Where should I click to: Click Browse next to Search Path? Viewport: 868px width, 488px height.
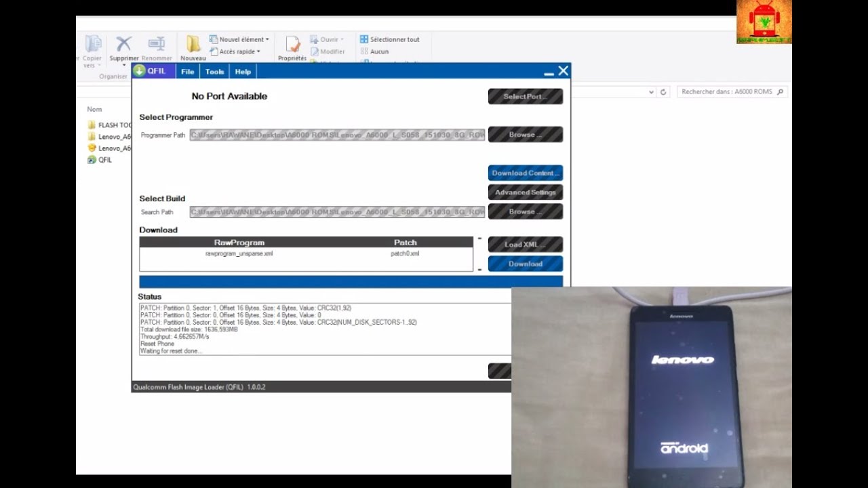526,211
